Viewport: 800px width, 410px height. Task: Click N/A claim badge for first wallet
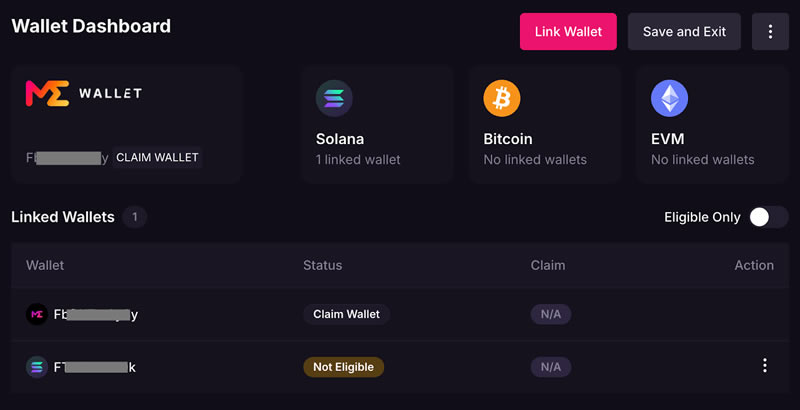click(x=551, y=314)
